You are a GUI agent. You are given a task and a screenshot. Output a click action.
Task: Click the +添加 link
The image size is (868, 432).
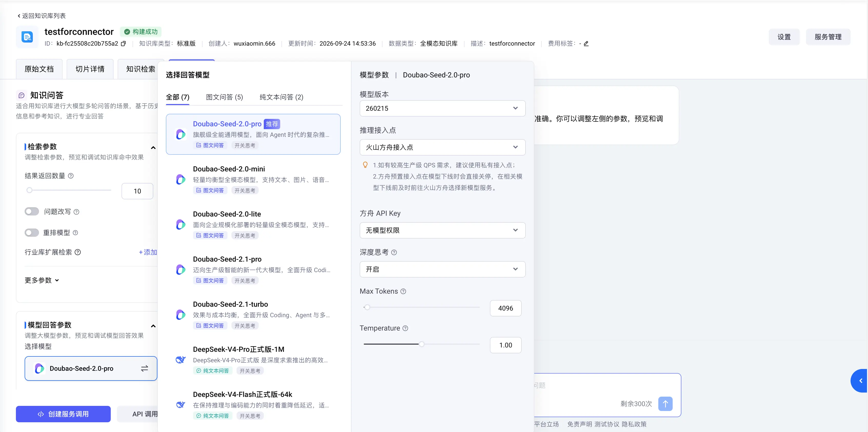coord(148,252)
